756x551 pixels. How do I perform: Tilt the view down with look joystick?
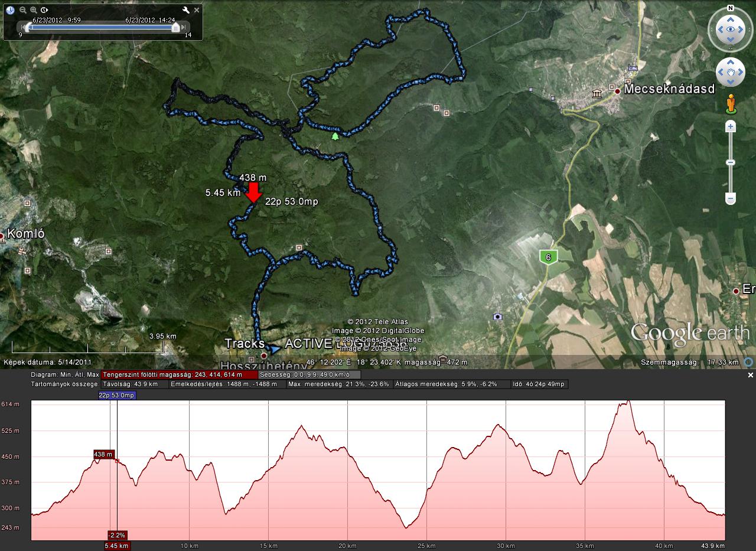(x=731, y=41)
